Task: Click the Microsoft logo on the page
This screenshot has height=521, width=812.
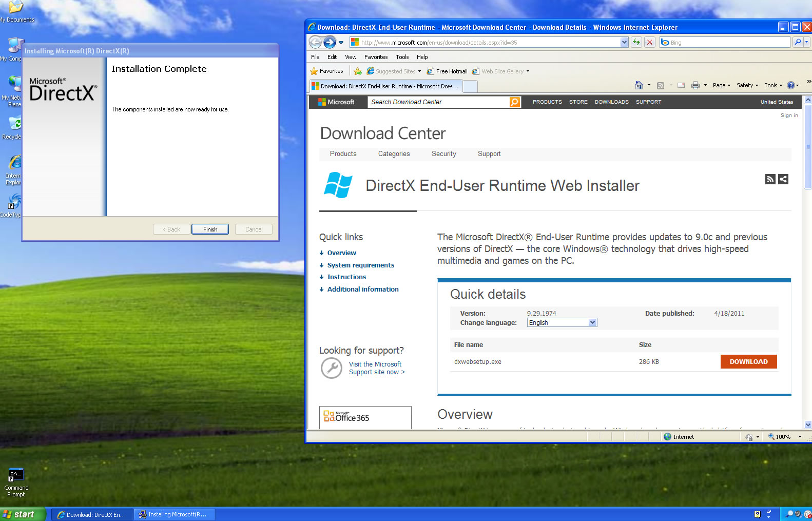Action: (x=336, y=102)
